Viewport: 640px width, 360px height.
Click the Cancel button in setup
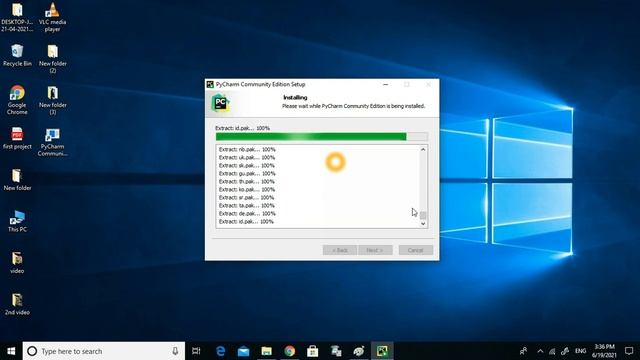point(416,250)
